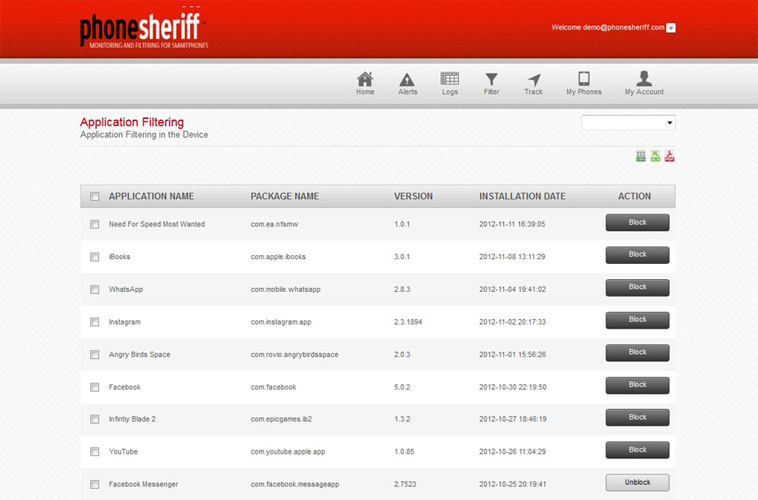Expand the welcome account dropdown arrow
Viewport: 758px width, 500px height.
[x=671, y=28]
